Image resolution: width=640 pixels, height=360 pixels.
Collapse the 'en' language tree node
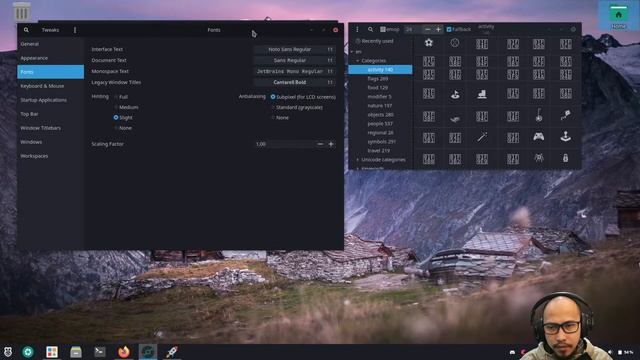352,52
